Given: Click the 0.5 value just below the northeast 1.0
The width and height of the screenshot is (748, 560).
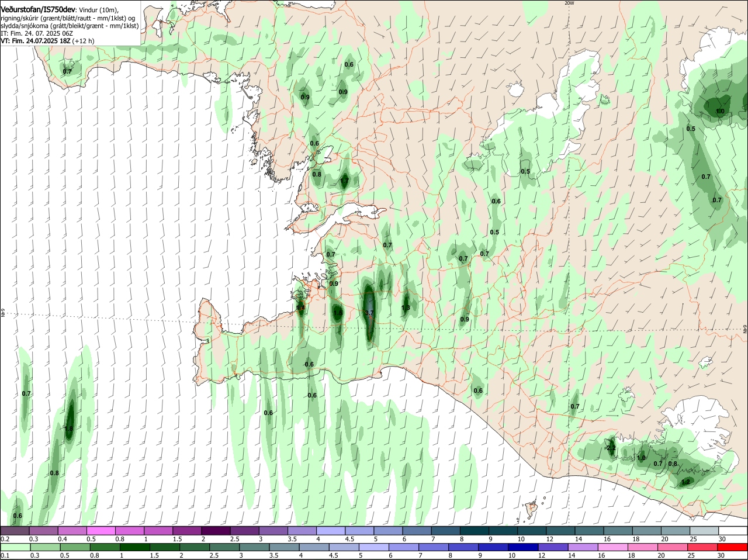Looking at the screenshot, I should click(691, 129).
